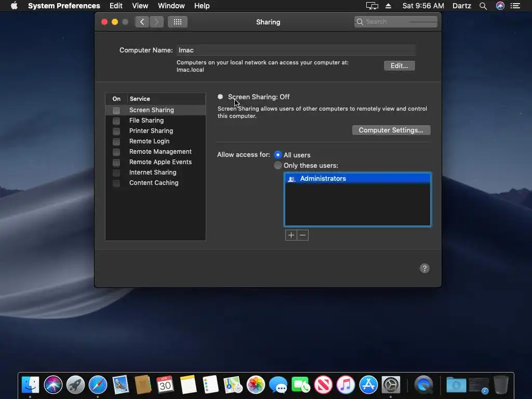Image resolution: width=532 pixels, height=399 pixels.
Task: Open Finder from the dock
Action: 30,385
